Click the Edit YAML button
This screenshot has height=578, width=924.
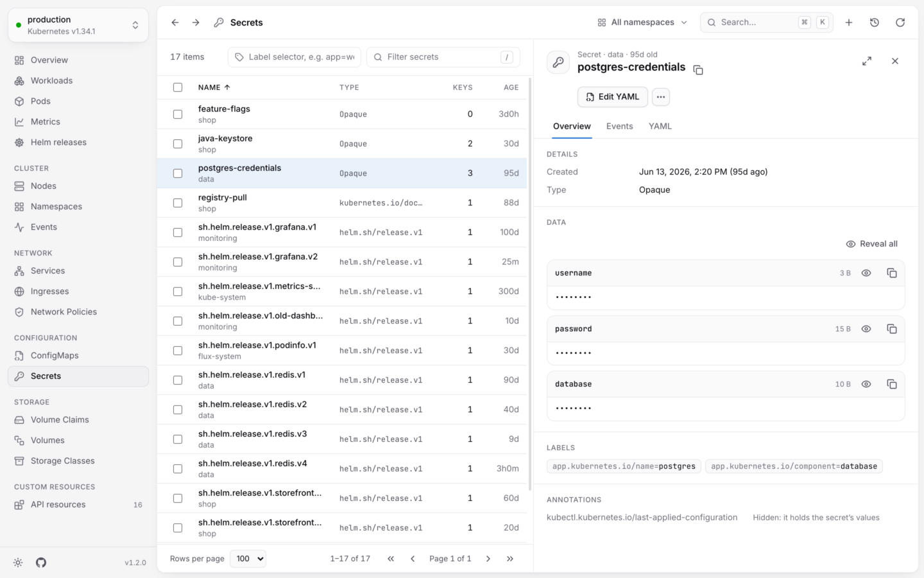(x=613, y=97)
